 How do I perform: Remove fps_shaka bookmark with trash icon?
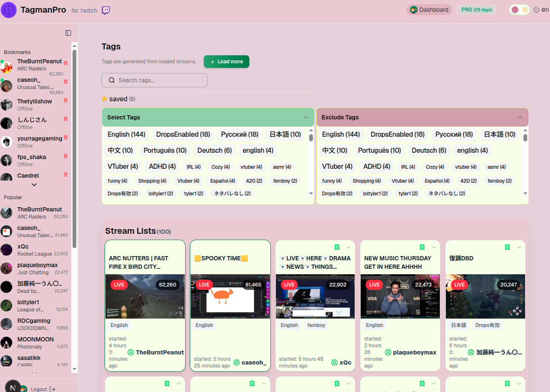[x=65, y=156]
